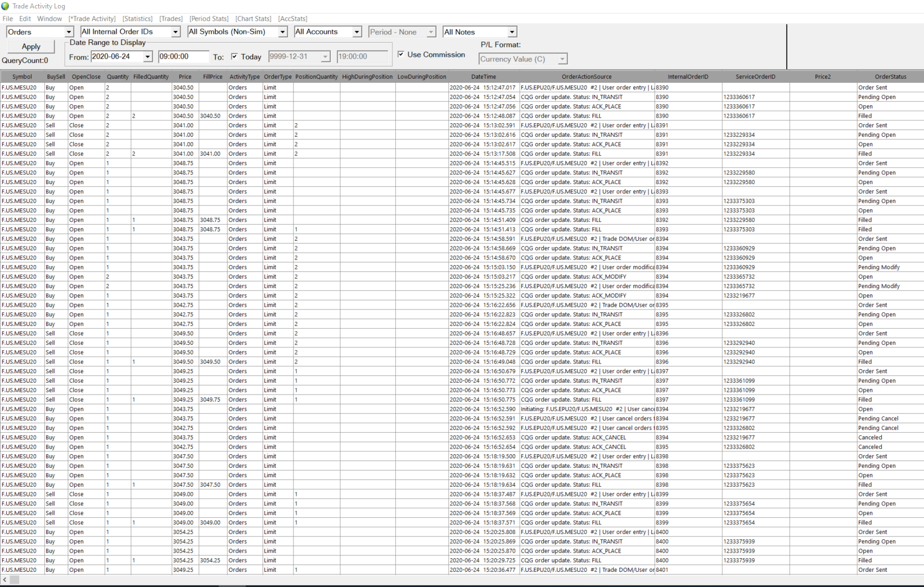The image size is (924, 587).
Task: Click the Price column header
Action: click(x=185, y=77)
